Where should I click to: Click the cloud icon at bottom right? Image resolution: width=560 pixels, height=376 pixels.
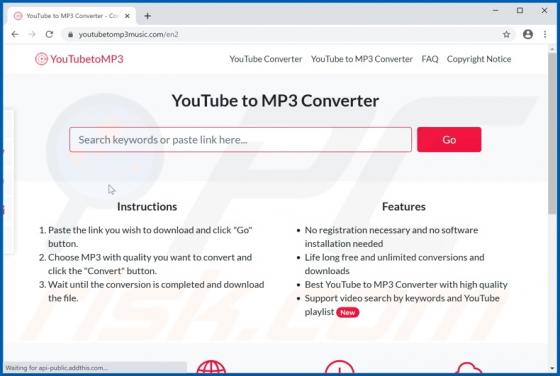pyautogui.click(x=469, y=368)
